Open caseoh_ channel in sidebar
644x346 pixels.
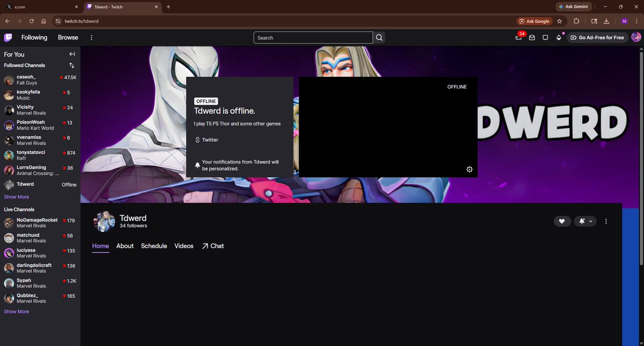tap(40, 80)
